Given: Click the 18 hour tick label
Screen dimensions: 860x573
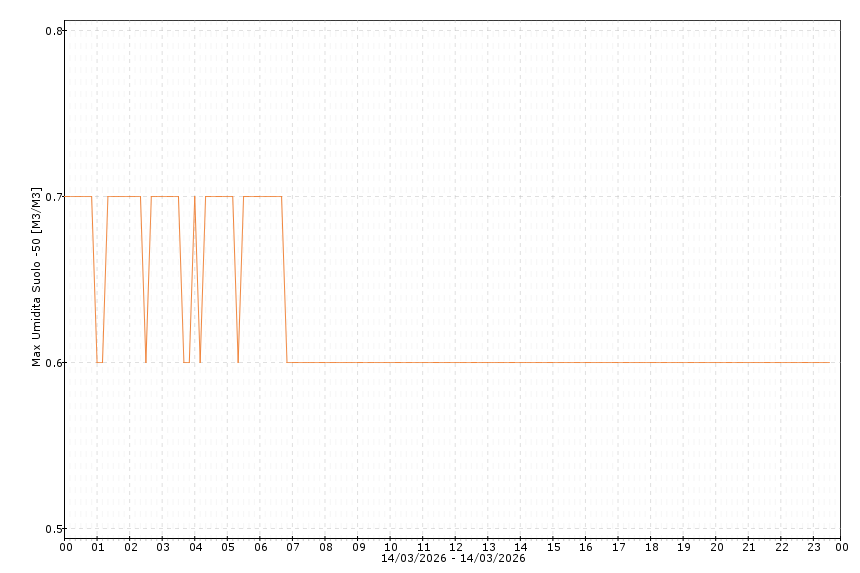Looking at the screenshot, I should [x=651, y=547].
